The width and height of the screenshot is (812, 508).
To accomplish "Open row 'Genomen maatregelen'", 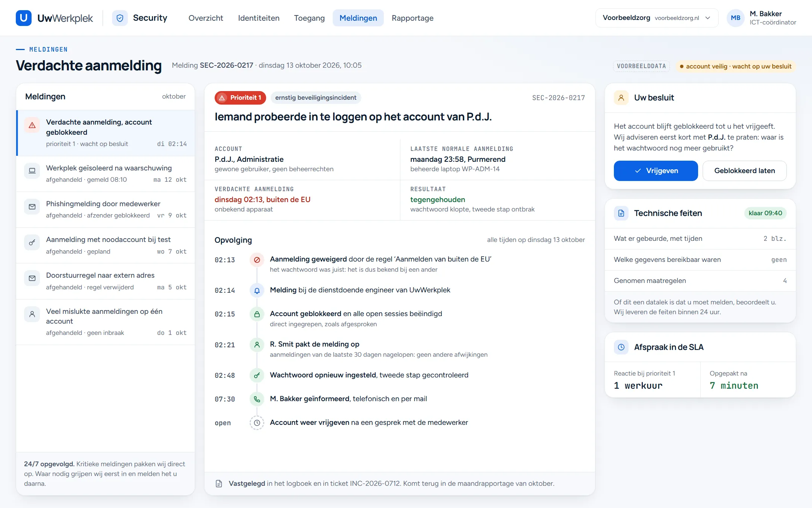I will 700,281.
